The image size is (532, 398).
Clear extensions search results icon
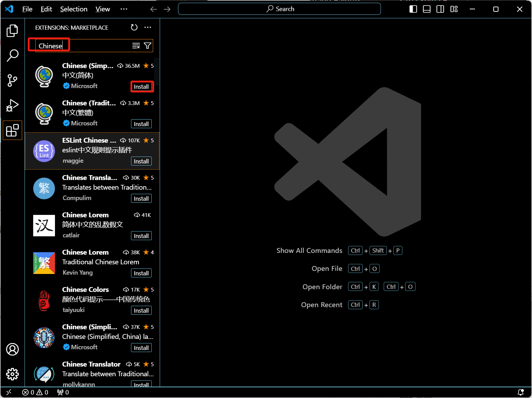point(136,46)
